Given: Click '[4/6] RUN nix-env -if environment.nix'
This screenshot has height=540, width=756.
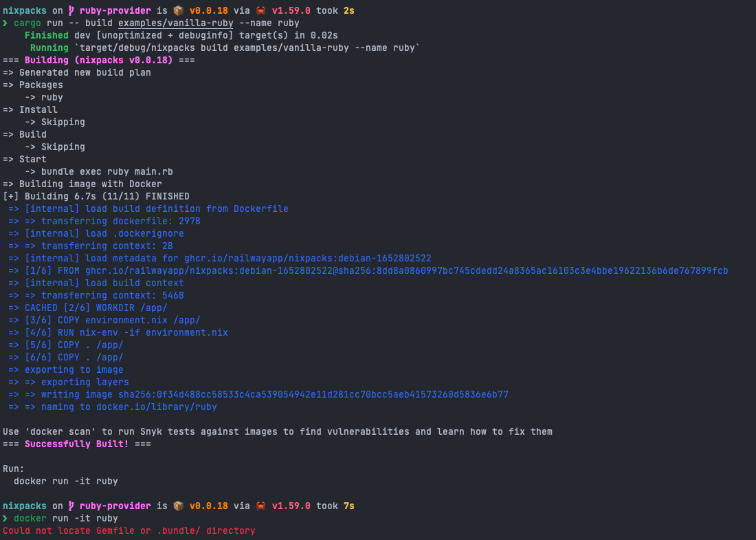Looking at the screenshot, I should click(x=118, y=332).
